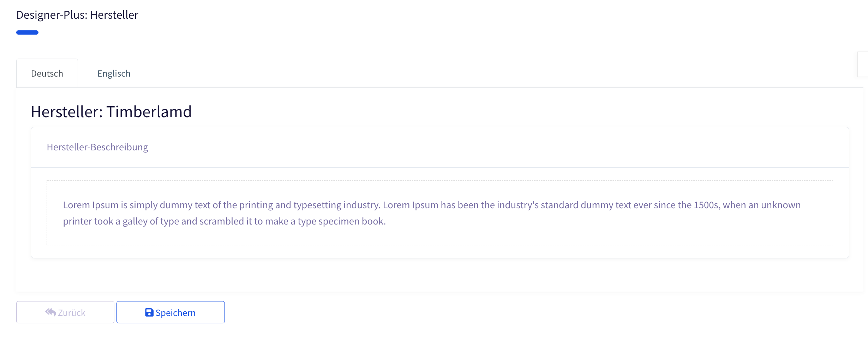This screenshot has height=347, width=868.
Task: Switch to the Deutsch tab
Action: tap(47, 73)
